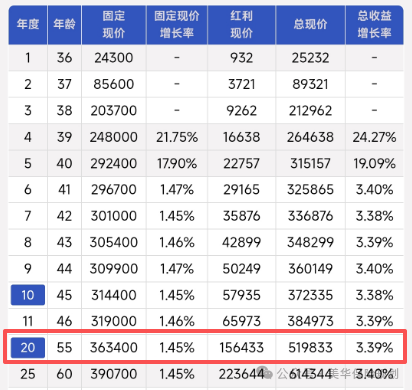Click the highlighted year 20 badge
This screenshot has height=390, width=412.
[28, 348]
